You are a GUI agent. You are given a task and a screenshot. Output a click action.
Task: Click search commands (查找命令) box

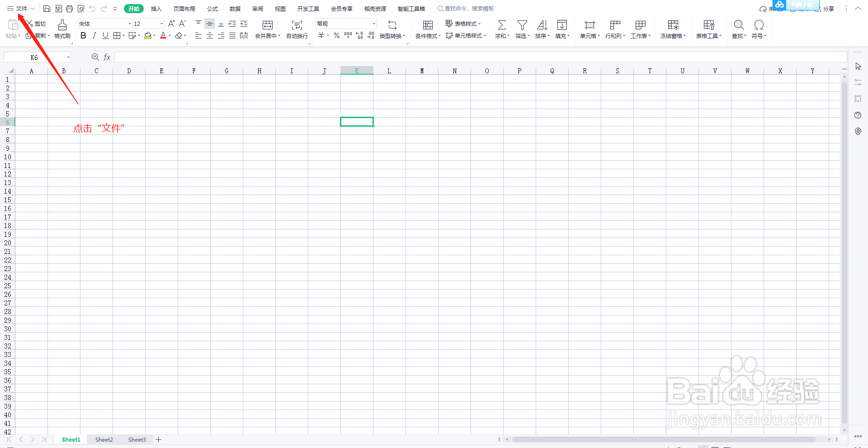click(466, 9)
